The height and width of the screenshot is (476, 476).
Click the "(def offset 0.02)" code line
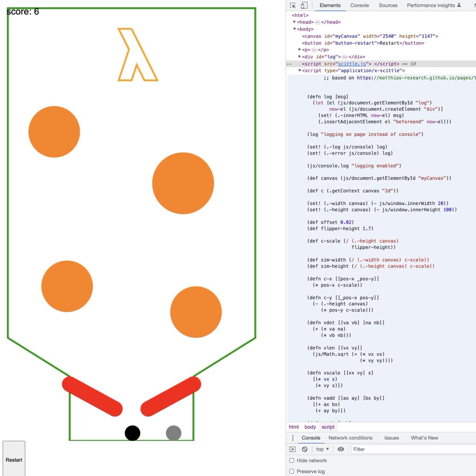pyautogui.click(x=330, y=222)
